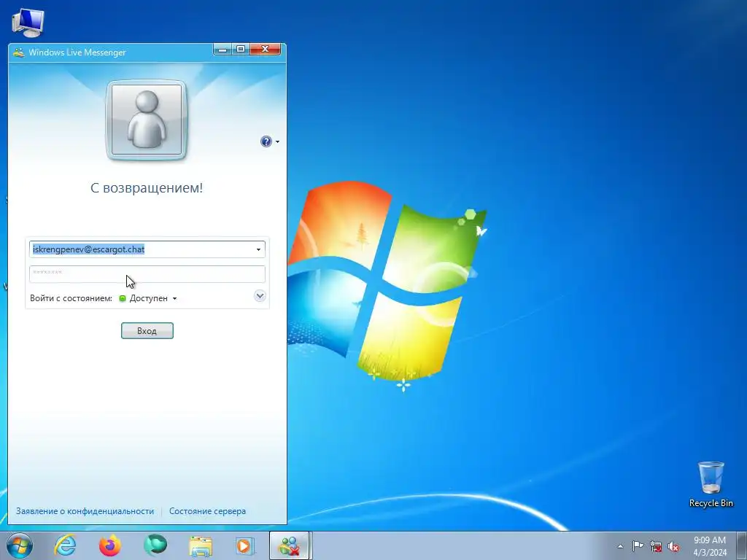Launch Internet Explorer from the taskbar
Image resolution: width=747 pixels, height=560 pixels.
(x=65, y=545)
